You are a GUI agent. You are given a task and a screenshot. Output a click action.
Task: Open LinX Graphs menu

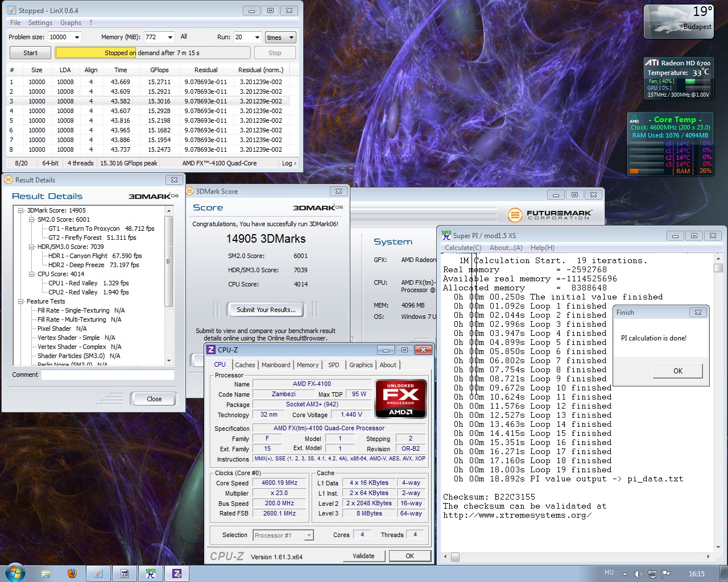pos(71,23)
